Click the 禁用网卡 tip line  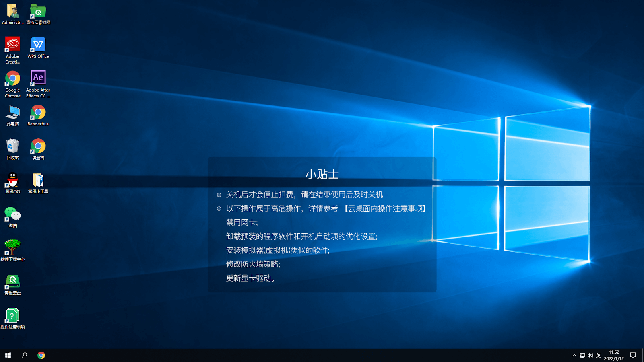pos(242,222)
